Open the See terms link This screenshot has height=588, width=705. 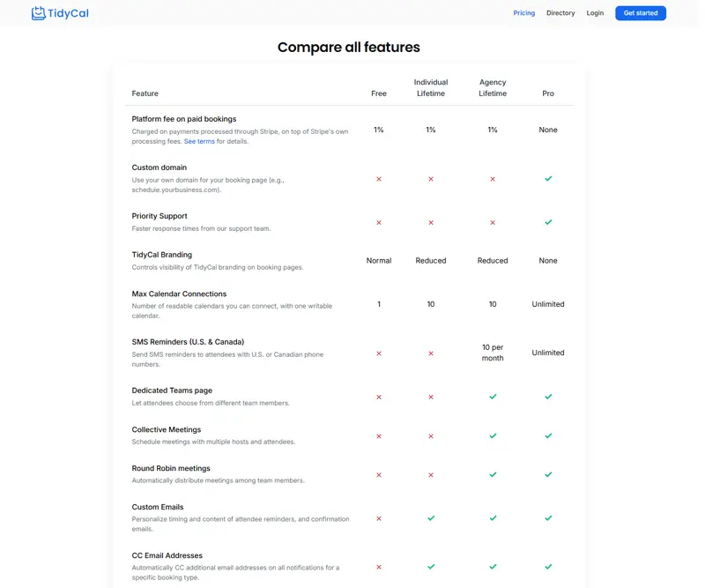(x=199, y=141)
